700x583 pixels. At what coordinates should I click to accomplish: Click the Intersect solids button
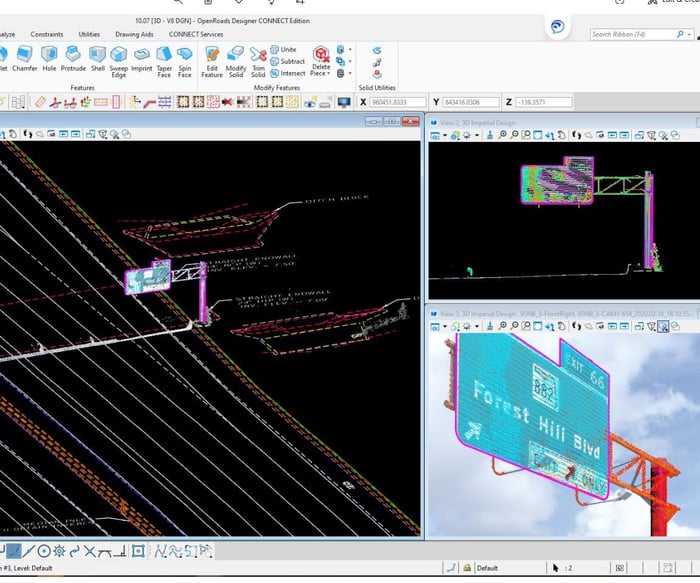[288, 73]
